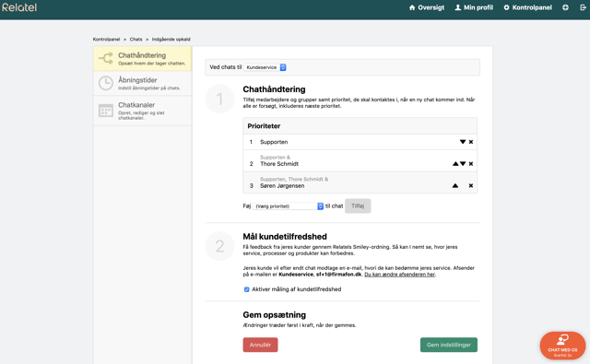Click the Prioriteter table header
This screenshot has width=590, height=364.
360,126
